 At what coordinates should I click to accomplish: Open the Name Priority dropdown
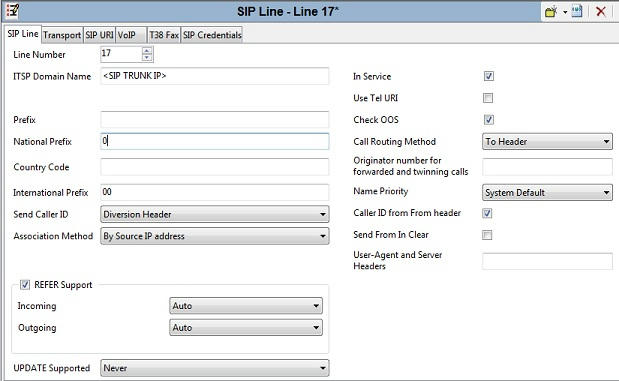point(547,193)
